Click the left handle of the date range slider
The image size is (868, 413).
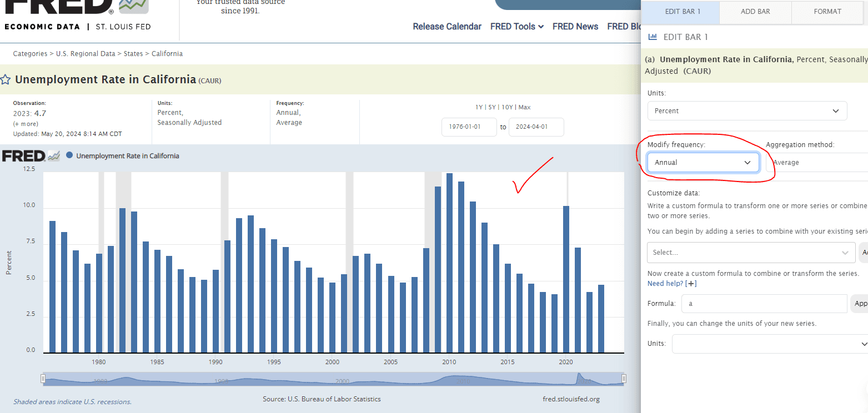click(x=43, y=379)
